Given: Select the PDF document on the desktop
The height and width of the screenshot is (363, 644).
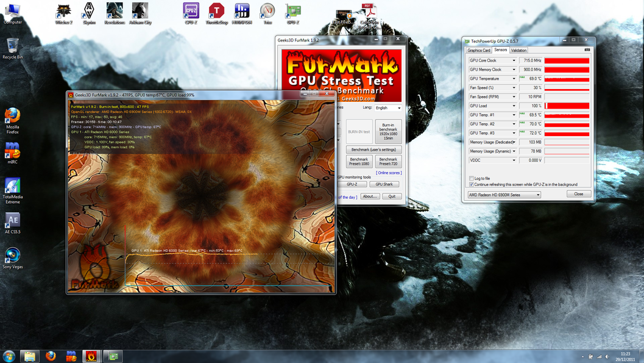Looking at the screenshot, I should click(x=369, y=16).
